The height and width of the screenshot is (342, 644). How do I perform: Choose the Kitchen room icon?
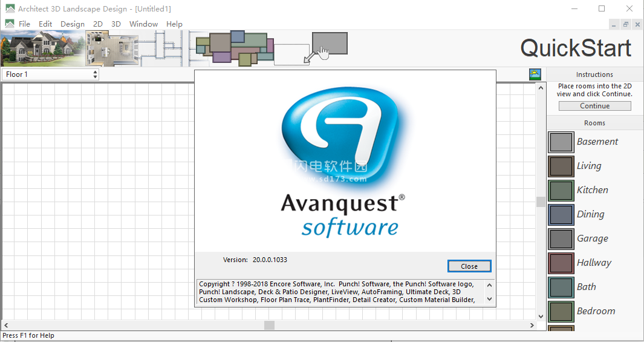[x=561, y=190]
